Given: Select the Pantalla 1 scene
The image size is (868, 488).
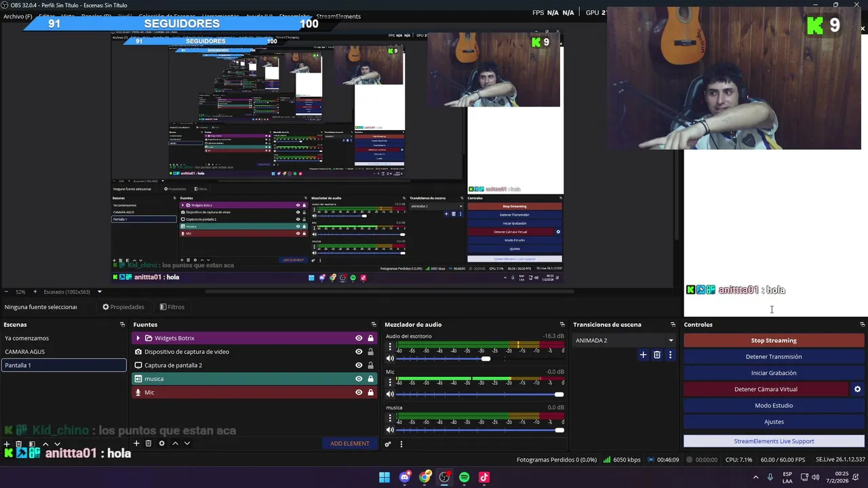Looking at the screenshot, I should 63,365.
